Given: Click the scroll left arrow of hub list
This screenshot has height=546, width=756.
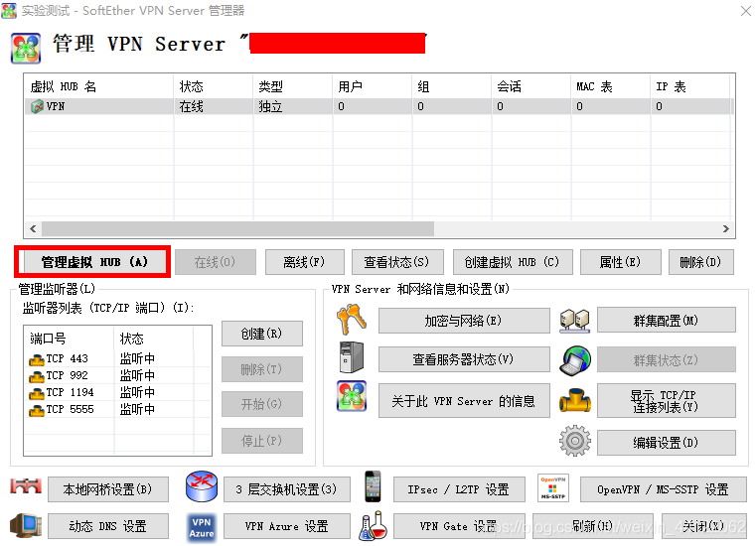Looking at the screenshot, I should click(x=33, y=229).
